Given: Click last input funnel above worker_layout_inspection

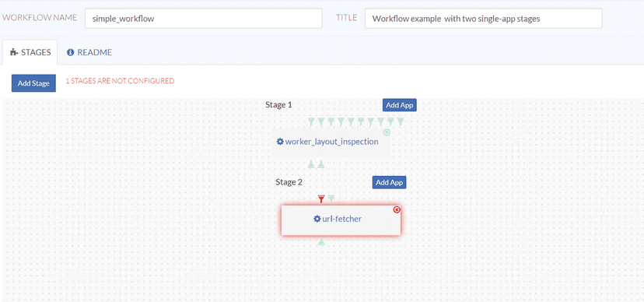Looking at the screenshot, I should [401, 121].
